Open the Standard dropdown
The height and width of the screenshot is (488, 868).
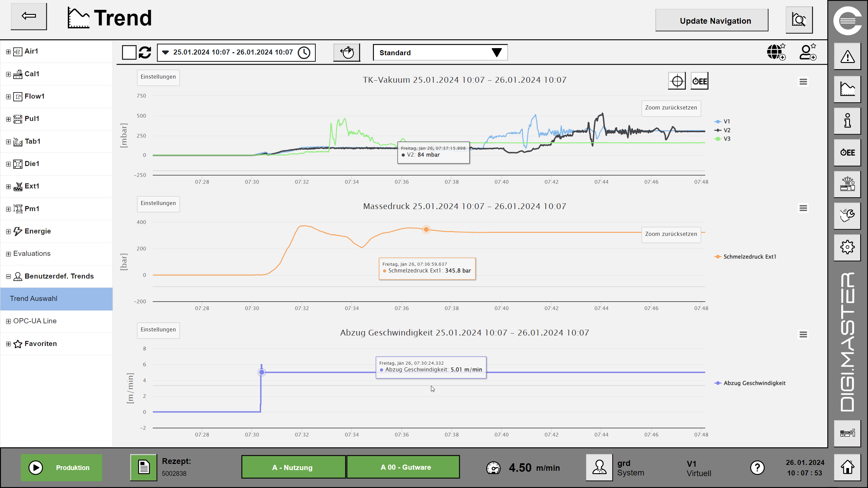[440, 53]
